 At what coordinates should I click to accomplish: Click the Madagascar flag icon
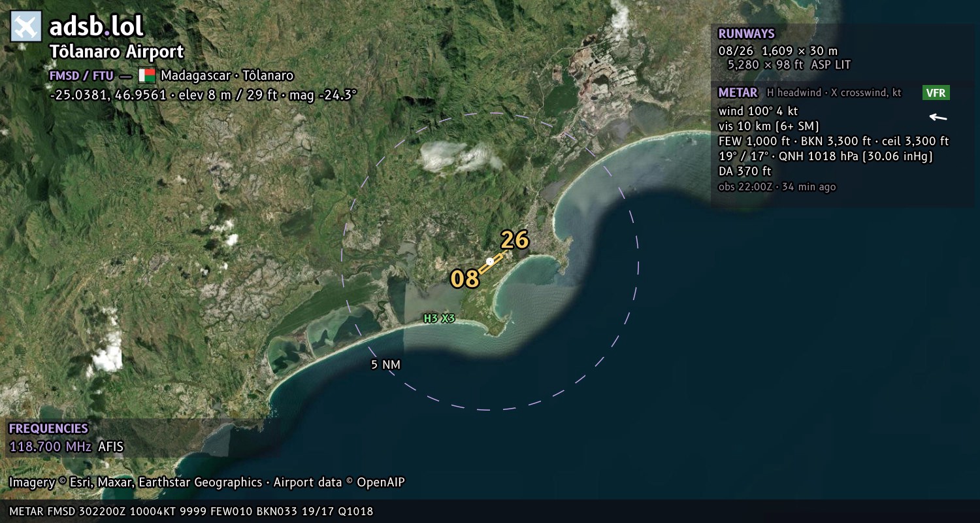(x=146, y=75)
